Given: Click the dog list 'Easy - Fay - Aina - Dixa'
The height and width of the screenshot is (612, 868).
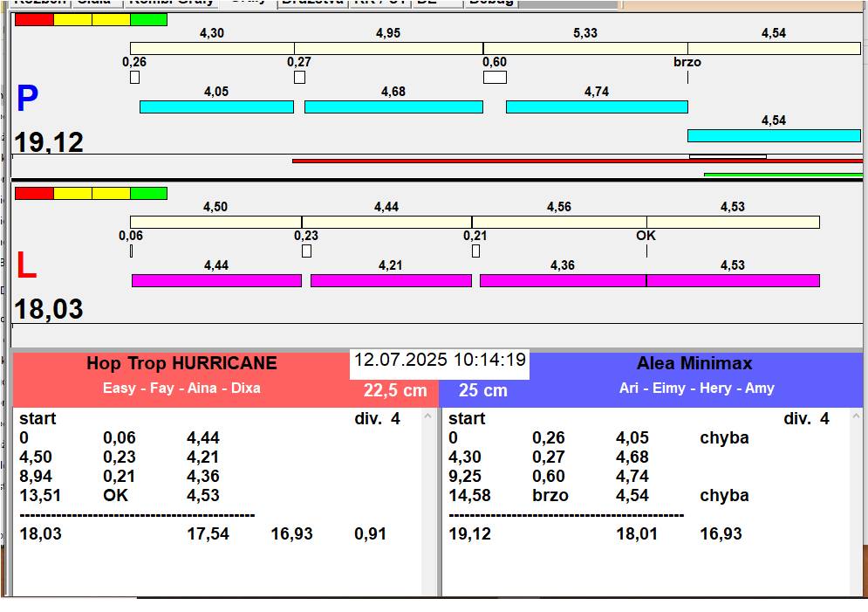Looking at the screenshot, I should click(x=181, y=388).
